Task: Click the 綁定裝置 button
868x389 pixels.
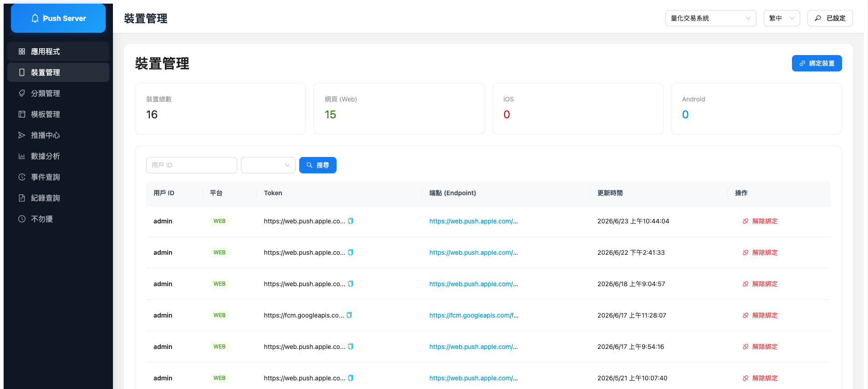Action: [817, 63]
